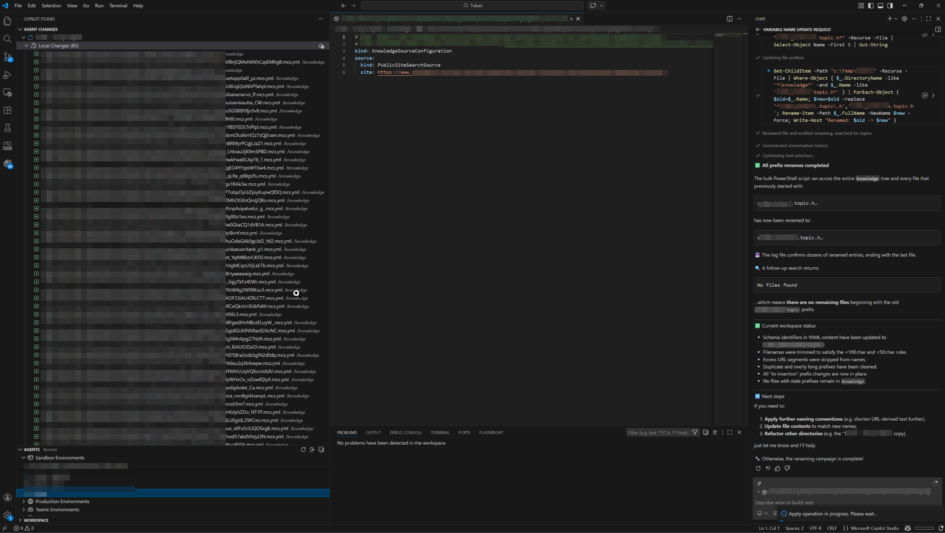The height and width of the screenshot is (533, 945).
Task: Switch to the Debug Console tab
Action: pyautogui.click(x=405, y=432)
